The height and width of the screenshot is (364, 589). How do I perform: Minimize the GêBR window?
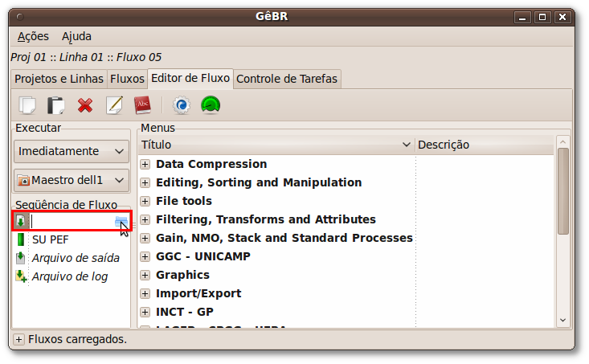(x=522, y=18)
